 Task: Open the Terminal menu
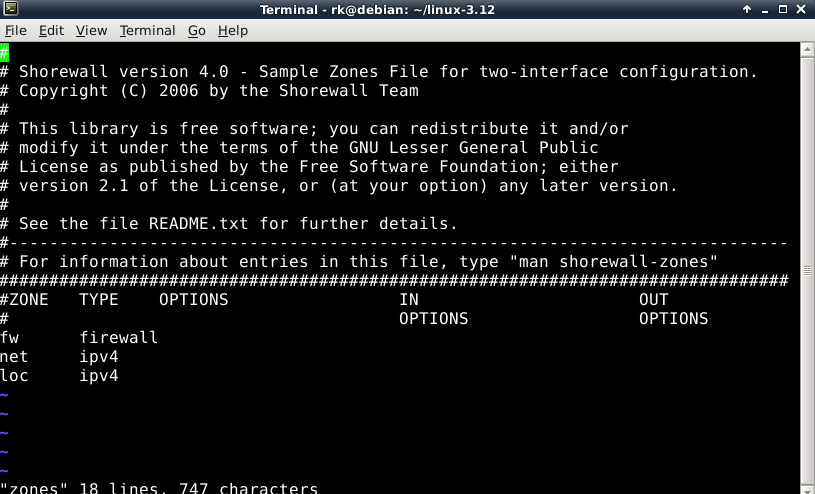click(148, 31)
